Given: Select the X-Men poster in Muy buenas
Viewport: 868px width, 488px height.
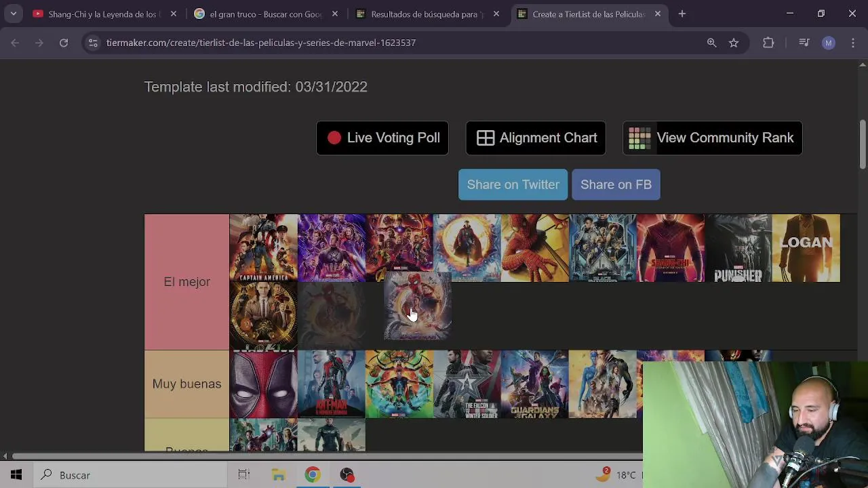Looking at the screenshot, I should (603, 384).
